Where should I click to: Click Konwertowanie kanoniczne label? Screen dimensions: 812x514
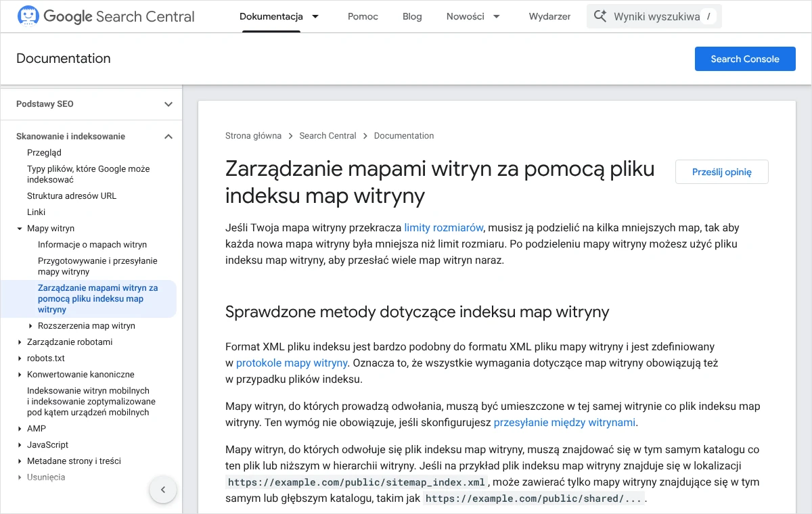pos(81,375)
